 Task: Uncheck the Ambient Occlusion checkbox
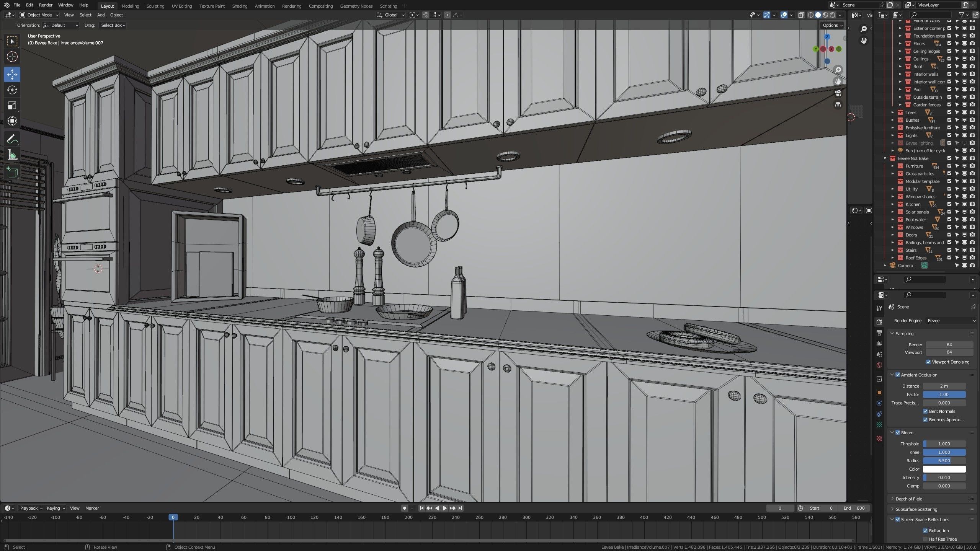click(898, 375)
